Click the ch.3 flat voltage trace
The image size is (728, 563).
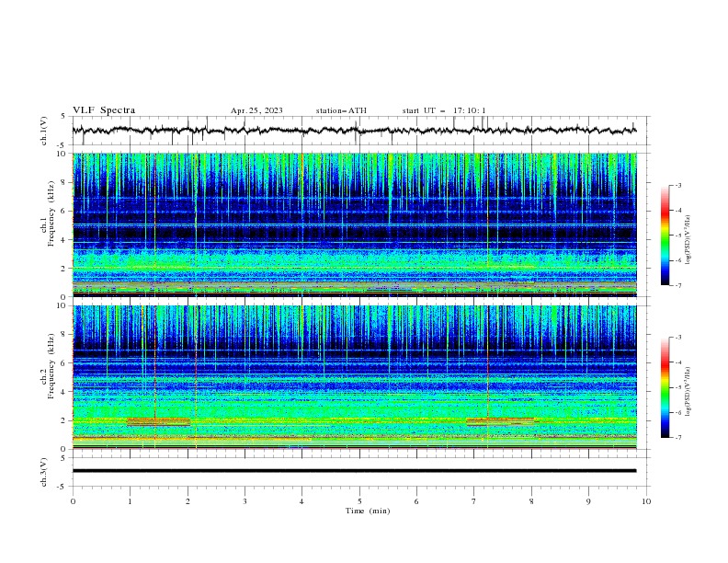tap(354, 471)
